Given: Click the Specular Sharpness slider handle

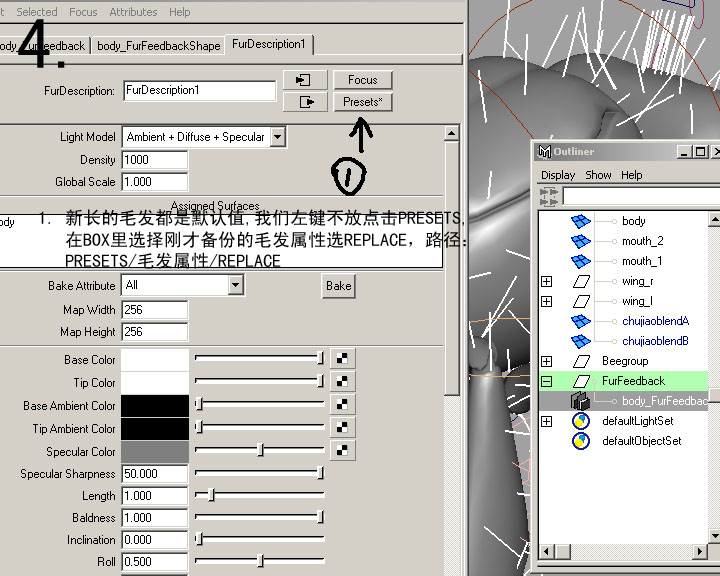Looking at the screenshot, I should click(321, 473).
